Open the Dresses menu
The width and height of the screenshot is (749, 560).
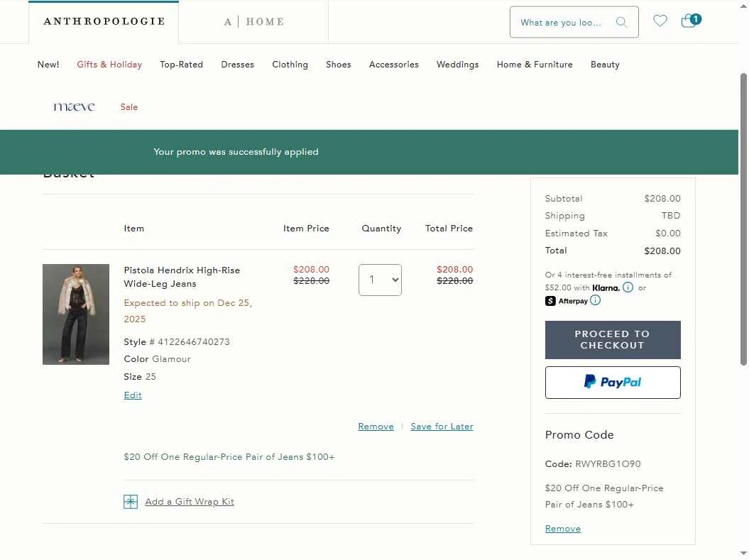coord(237,65)
